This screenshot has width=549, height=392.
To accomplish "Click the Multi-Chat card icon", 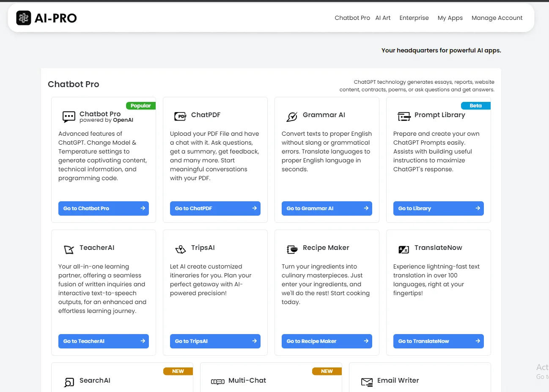I will (x=218, y=382).
